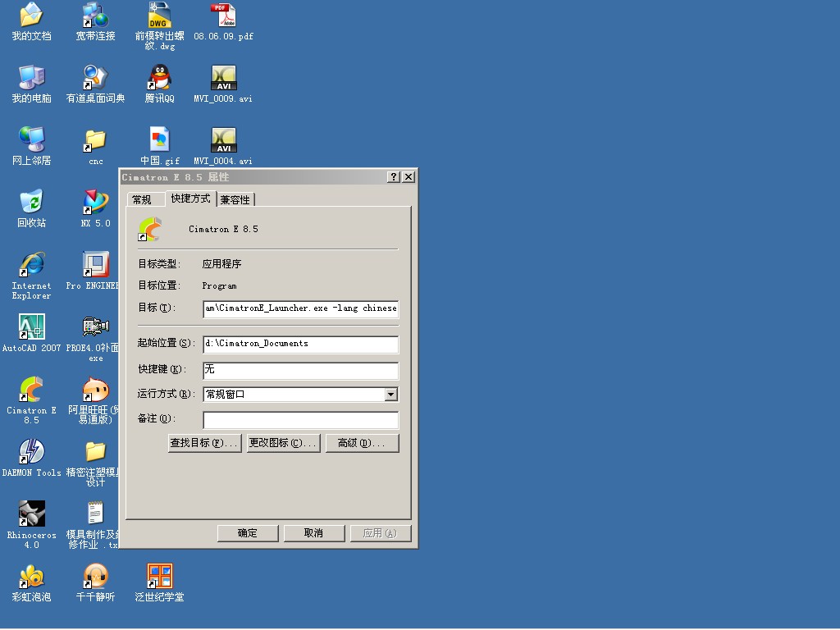Screen dimensions: 840x630
Task: Click the 查找目标 button
Action: [x=204, y=444]
